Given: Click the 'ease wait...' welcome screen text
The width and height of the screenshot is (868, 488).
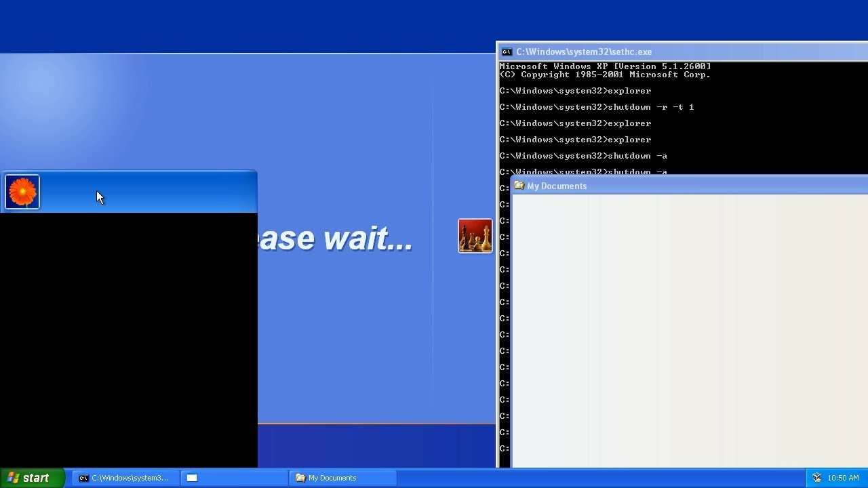Looking at the screenshot, I should (x=336, y=239).
